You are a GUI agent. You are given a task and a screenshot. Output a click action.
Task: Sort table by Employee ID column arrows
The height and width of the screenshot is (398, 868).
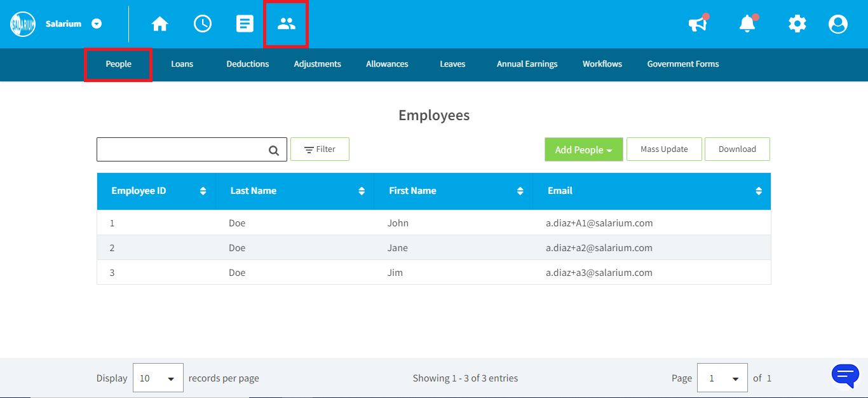(203, 191)
